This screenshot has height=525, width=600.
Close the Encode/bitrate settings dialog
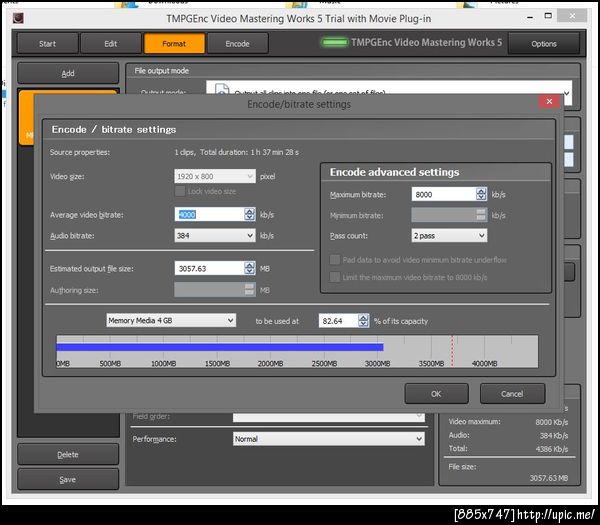click(x=549, y=101)
